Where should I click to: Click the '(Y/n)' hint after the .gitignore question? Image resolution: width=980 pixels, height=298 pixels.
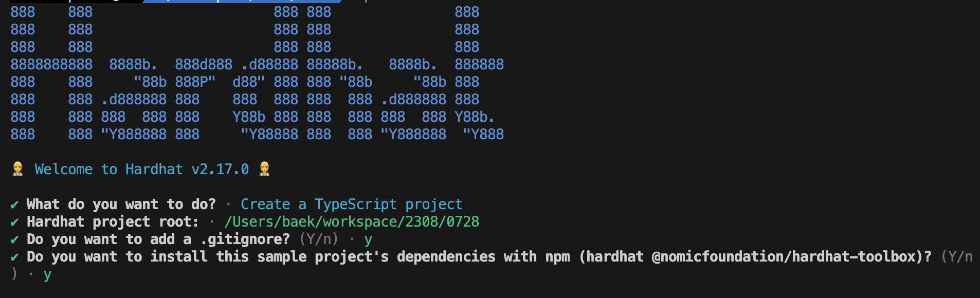click(319, 239)
